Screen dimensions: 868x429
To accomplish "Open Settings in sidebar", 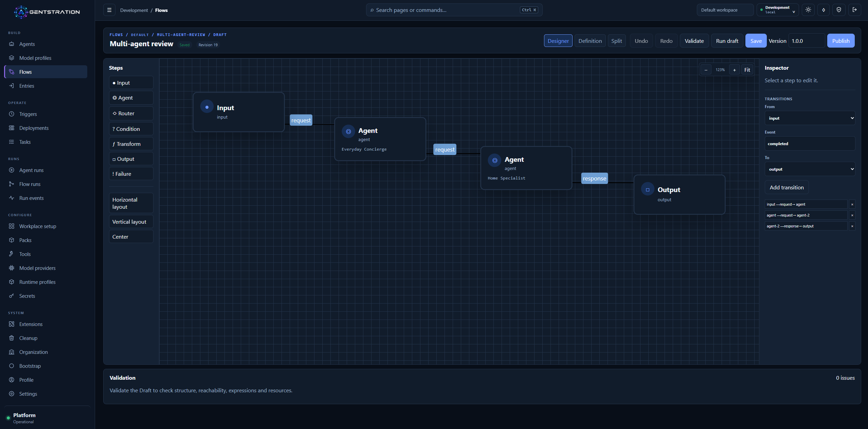I will [x=46, y=394].
